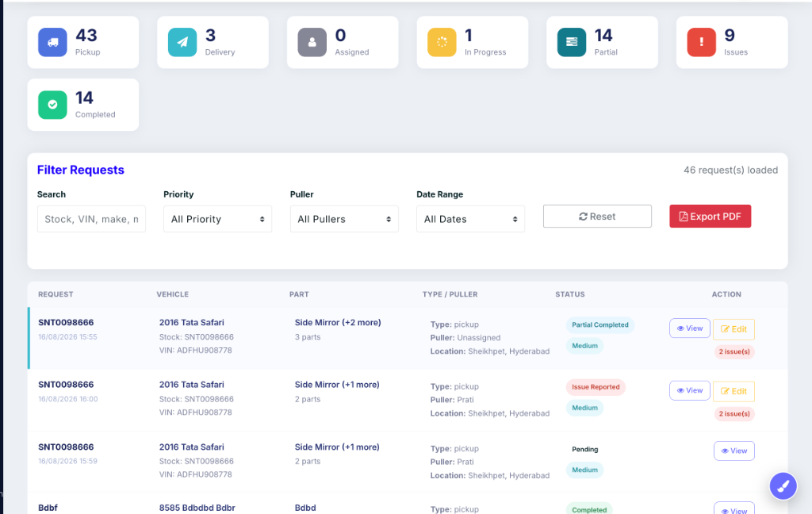
Task: Click the date 16/08/2026 15:55
Action: (67, 337)
